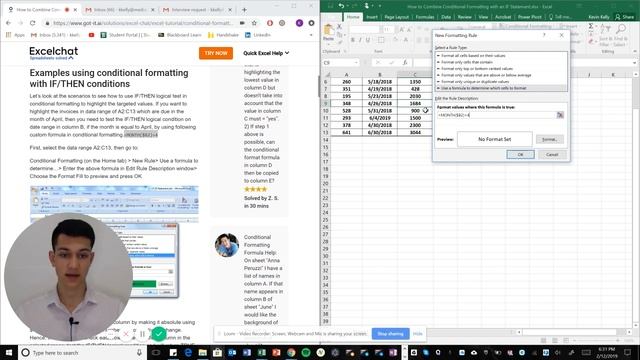Select 'Format only cells that contain' rule
640x360 pixels.
(501, 62)
